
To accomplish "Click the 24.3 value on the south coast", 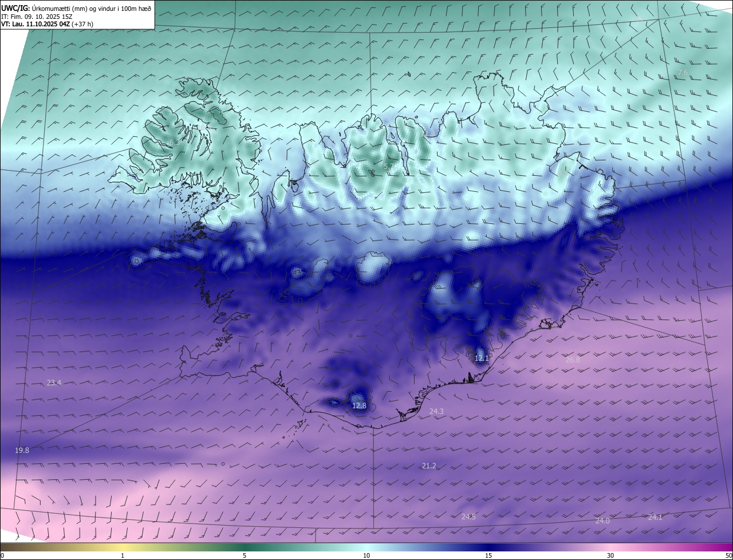I will 436,411.
